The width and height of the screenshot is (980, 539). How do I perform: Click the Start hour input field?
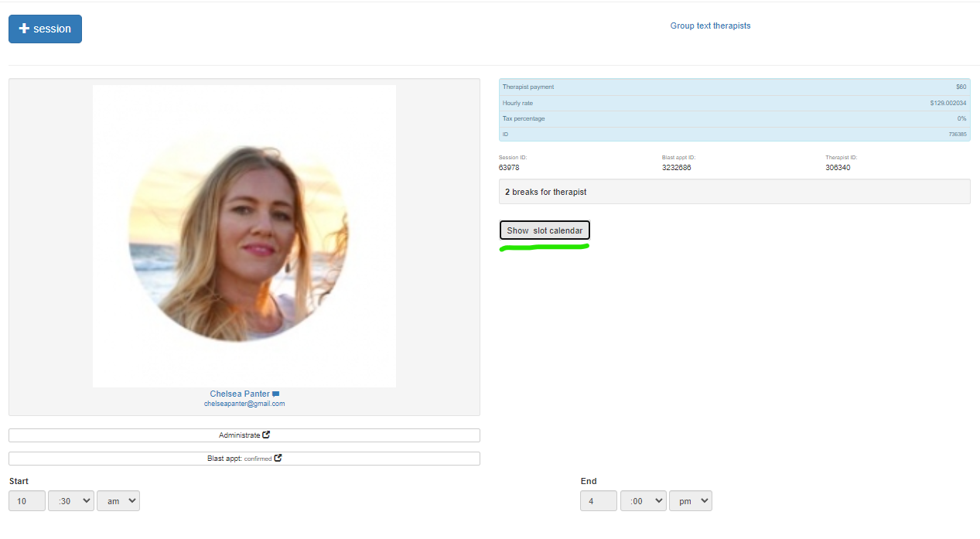(x=27, y=501)
